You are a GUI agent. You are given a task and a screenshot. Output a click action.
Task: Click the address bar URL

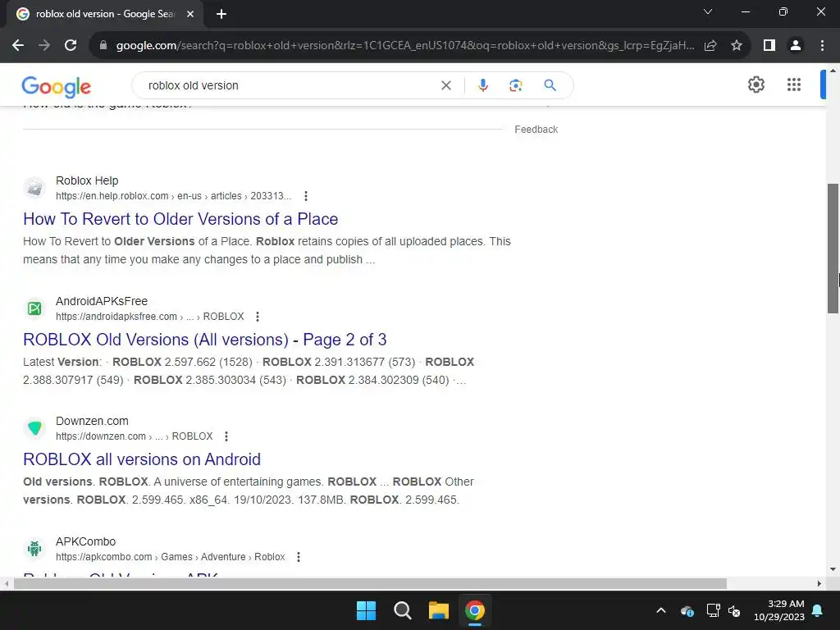tap(405, 46)
